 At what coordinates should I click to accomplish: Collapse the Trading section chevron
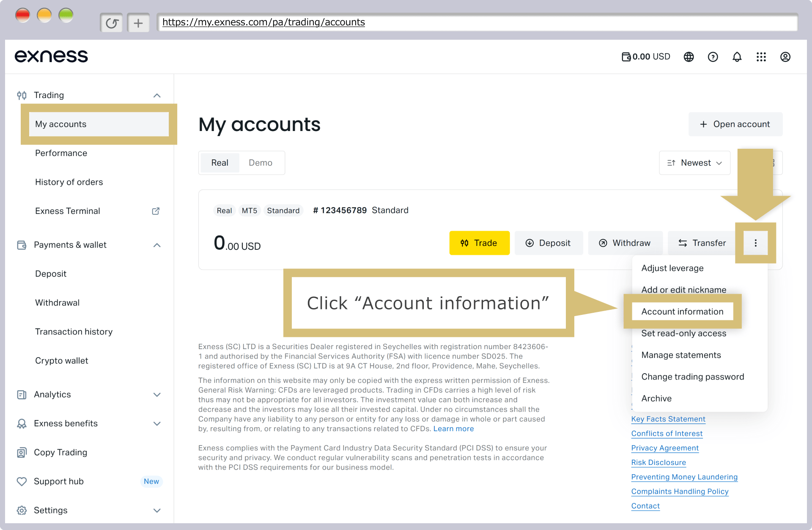157,96
